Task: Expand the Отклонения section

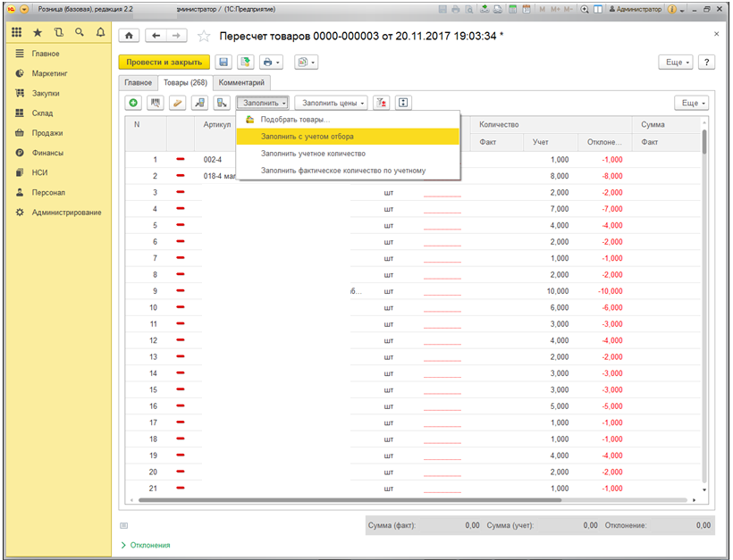Action: point(146,545)
